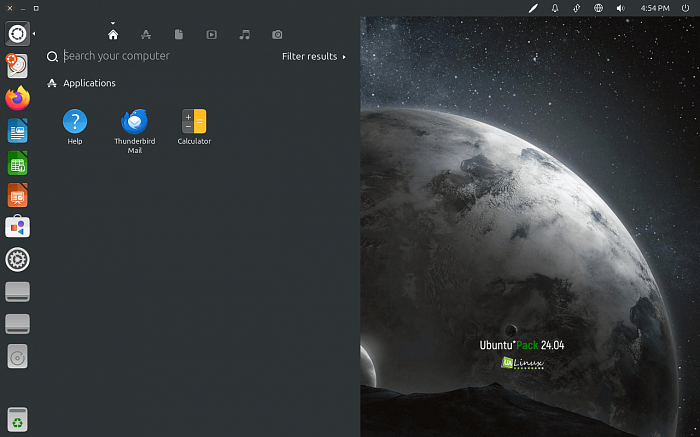Click the Applications section header
700x437 pixels.
pyautogui.click(x=81, y=83)
